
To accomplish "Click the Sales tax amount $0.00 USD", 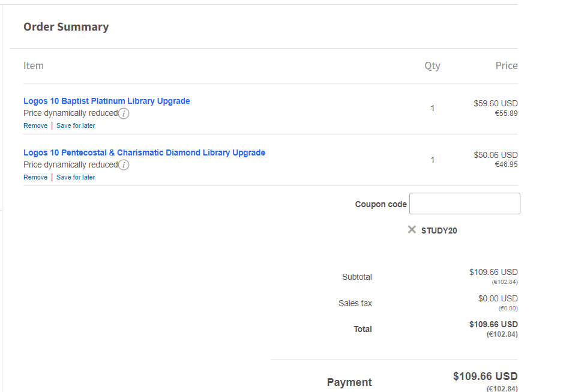I will click(498, 299).
